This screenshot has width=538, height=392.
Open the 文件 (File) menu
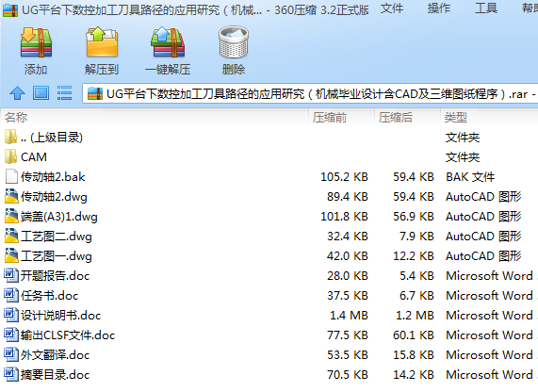[392, 8]
